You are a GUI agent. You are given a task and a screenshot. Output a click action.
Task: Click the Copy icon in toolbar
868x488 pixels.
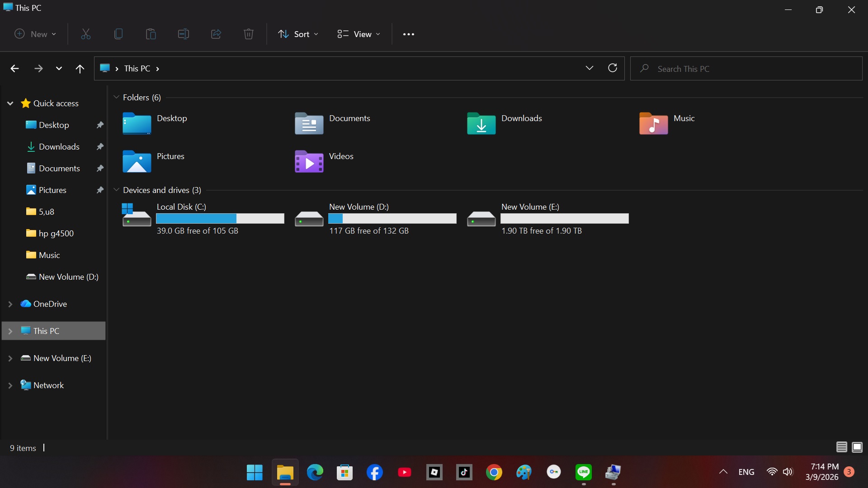[x=118, y=34]
